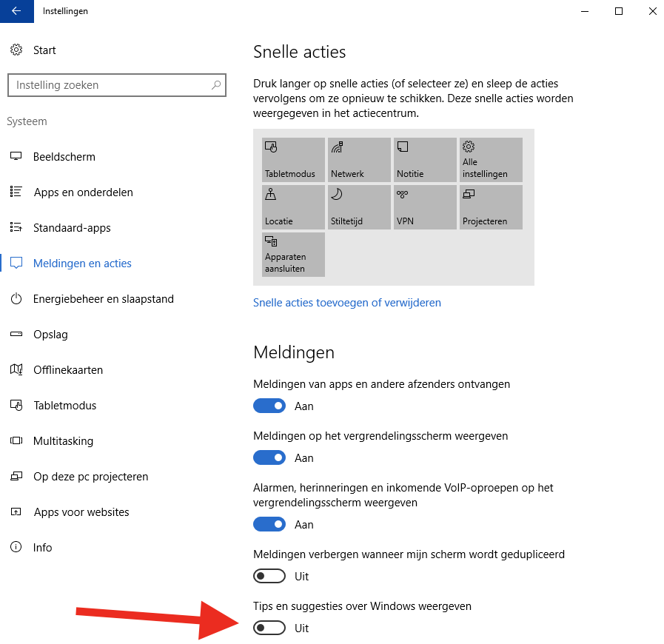Go back using the back arrow button
664x644 pixels.
[17, 11]
